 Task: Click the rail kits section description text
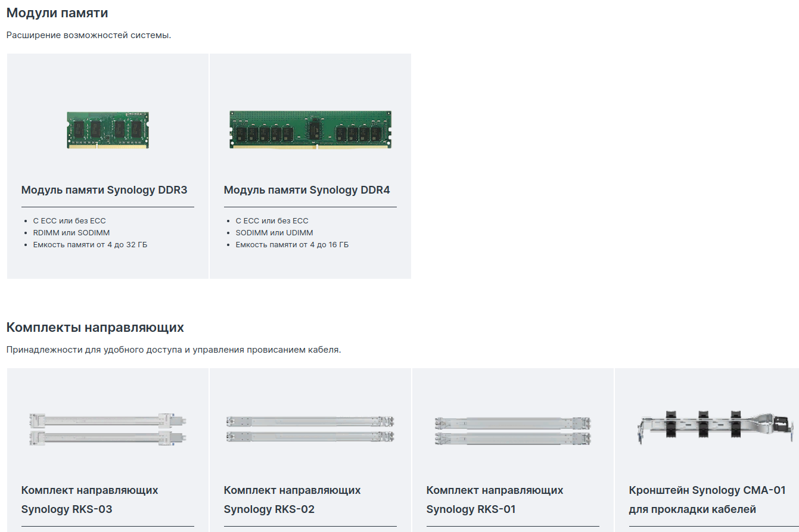(173, 350)
